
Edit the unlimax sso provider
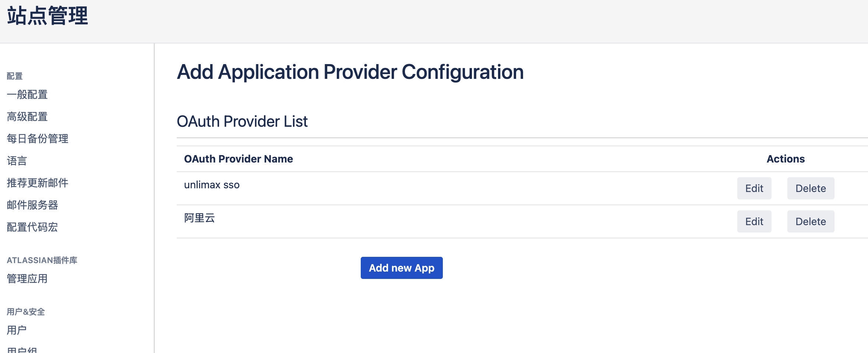point(754,188)
